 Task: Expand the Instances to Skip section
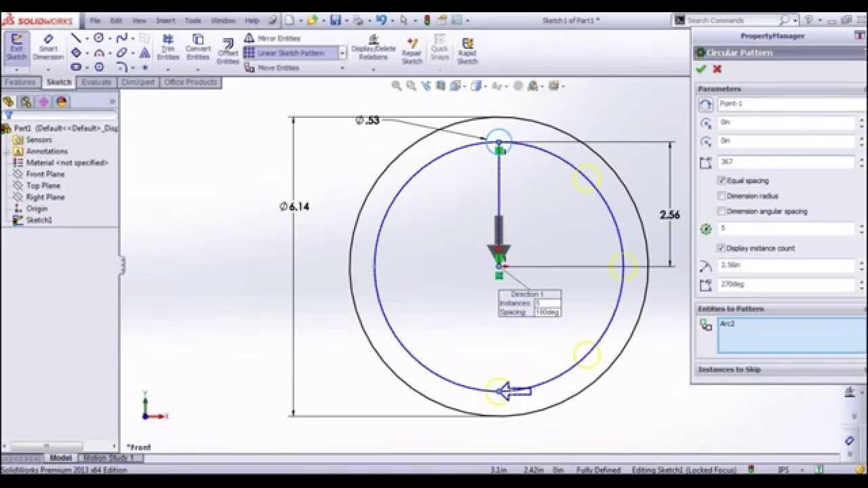tap(782, 369)
